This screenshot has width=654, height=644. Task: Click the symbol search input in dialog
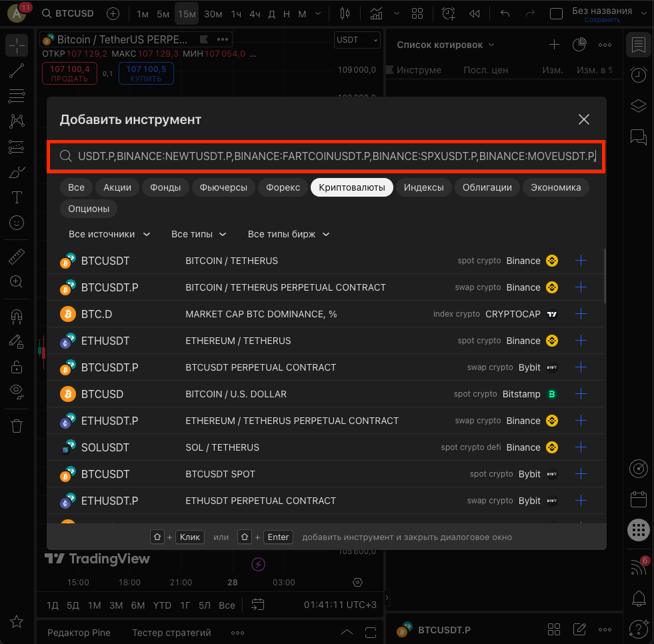click(x=327, y=156)
